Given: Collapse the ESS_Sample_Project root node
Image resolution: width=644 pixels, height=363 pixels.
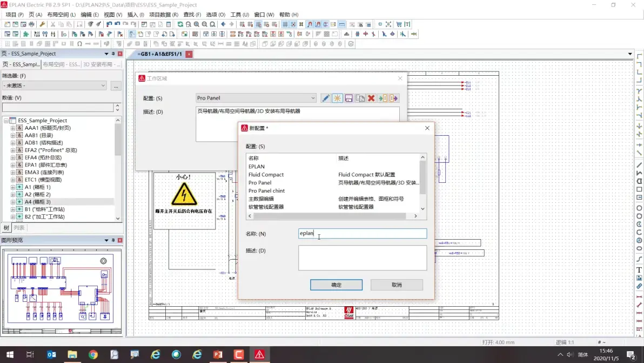Looking at the screenshot, I should [x=6, y=121].
